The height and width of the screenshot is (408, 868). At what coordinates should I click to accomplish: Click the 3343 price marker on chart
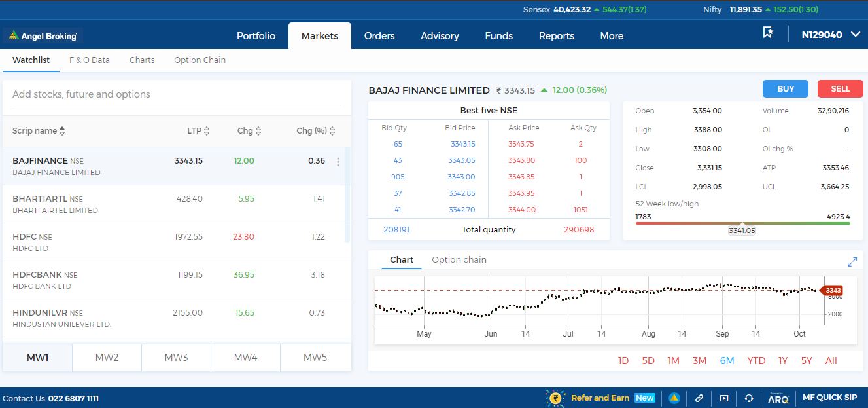832,291
